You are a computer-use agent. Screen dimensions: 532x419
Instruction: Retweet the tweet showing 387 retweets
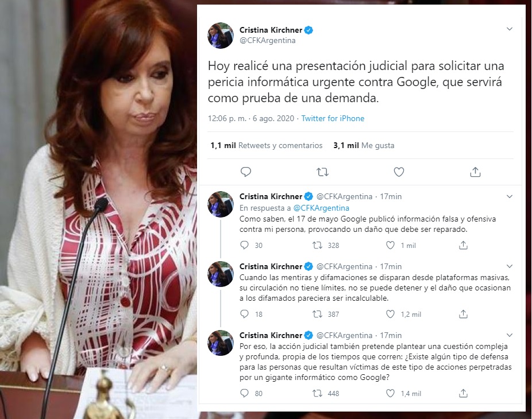[x=317, y=315]
